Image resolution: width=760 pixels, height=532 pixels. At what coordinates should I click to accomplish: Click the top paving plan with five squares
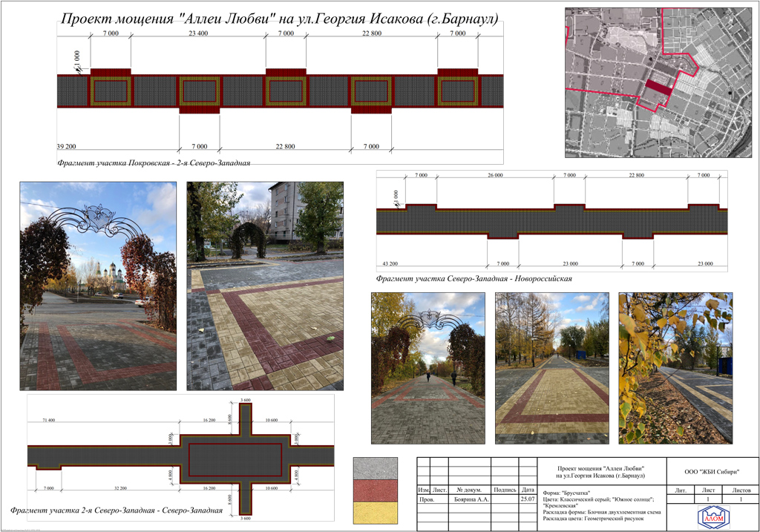click(x=280, y=91)
